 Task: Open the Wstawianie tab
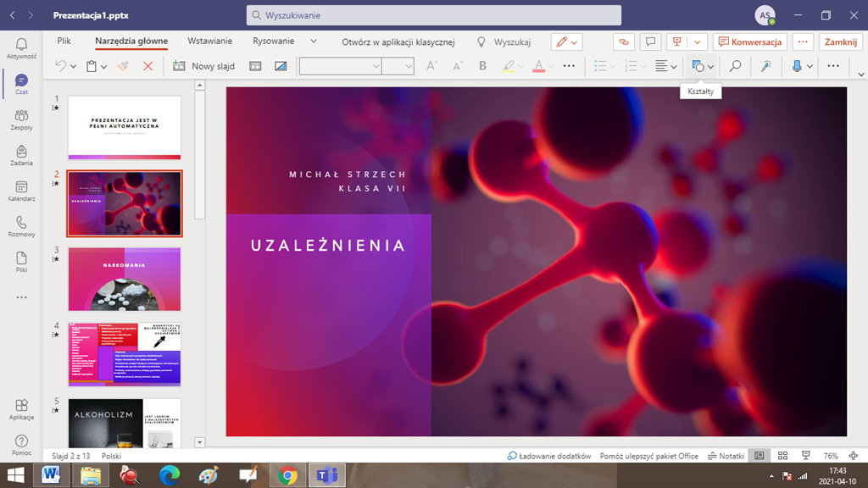point(210,41)
